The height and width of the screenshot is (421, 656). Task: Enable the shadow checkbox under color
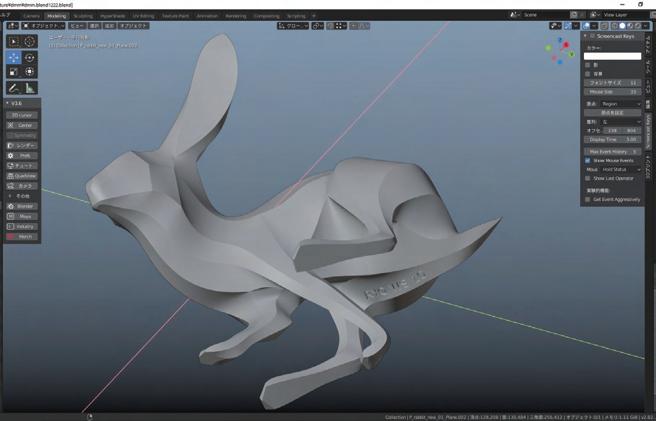tap(587, 65)
